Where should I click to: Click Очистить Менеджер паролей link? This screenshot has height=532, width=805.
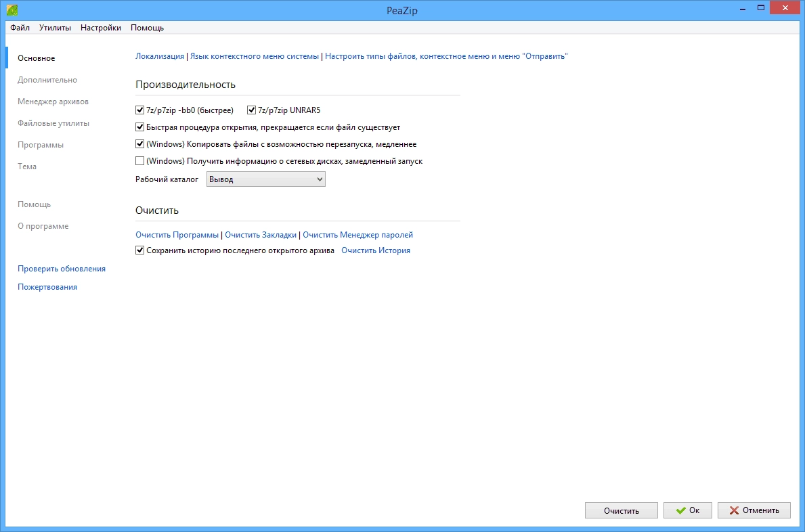(358, 234)
